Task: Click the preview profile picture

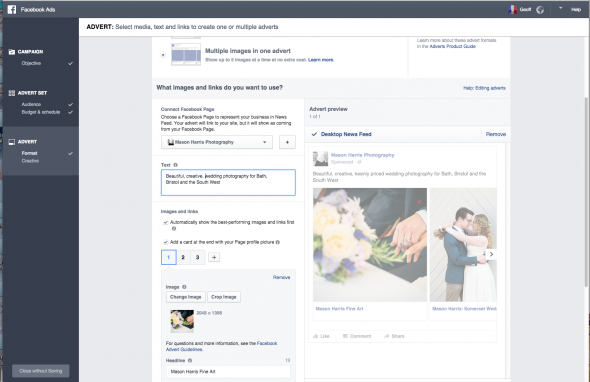Action: tap(321, 158)
